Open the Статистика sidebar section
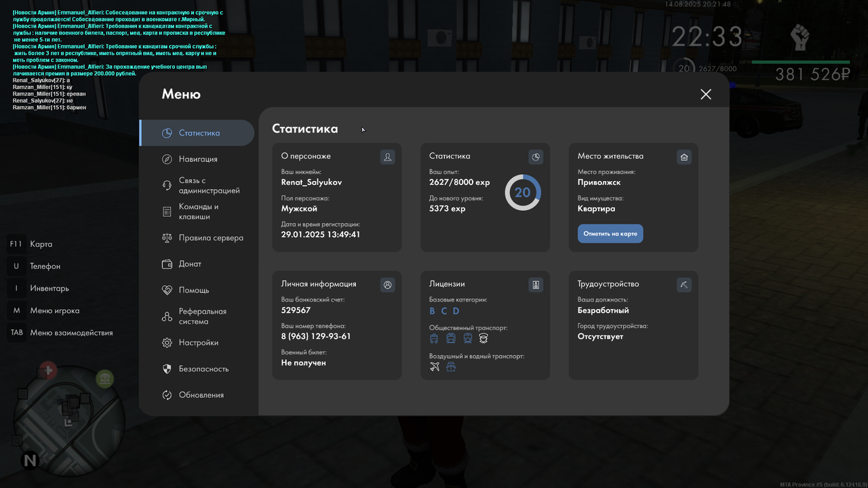This screenshot has height=488, width=868. click(x=197, y=133)
